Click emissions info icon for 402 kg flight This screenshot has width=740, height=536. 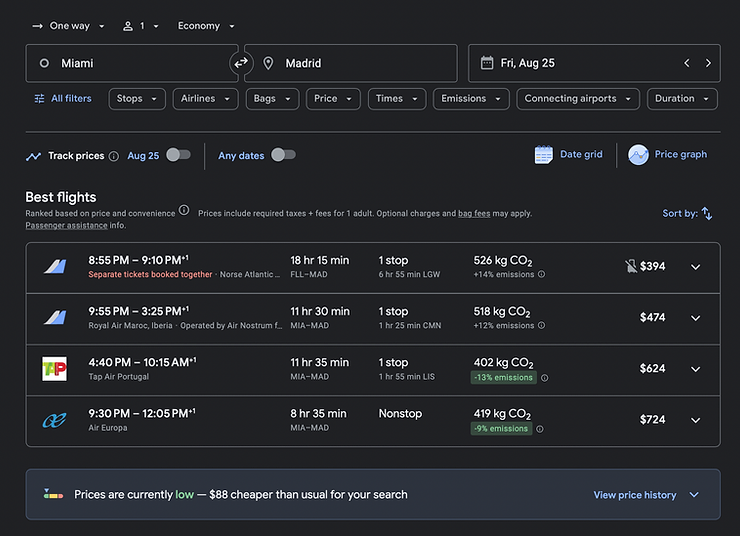click(545, 378)
